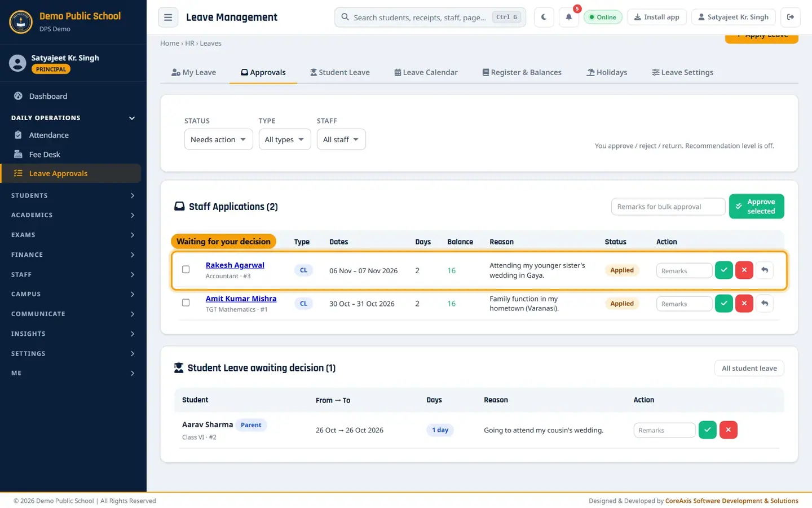Viewport: 812px width, 508px height.
Task: Click the Approve selected button
Action: (x=756, y=207)
